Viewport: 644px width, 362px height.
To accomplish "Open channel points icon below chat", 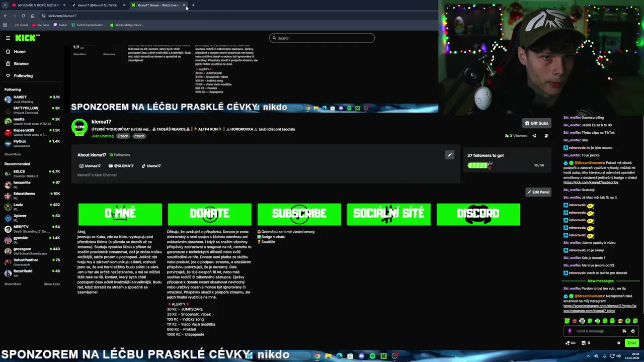I will coord(571,343).
